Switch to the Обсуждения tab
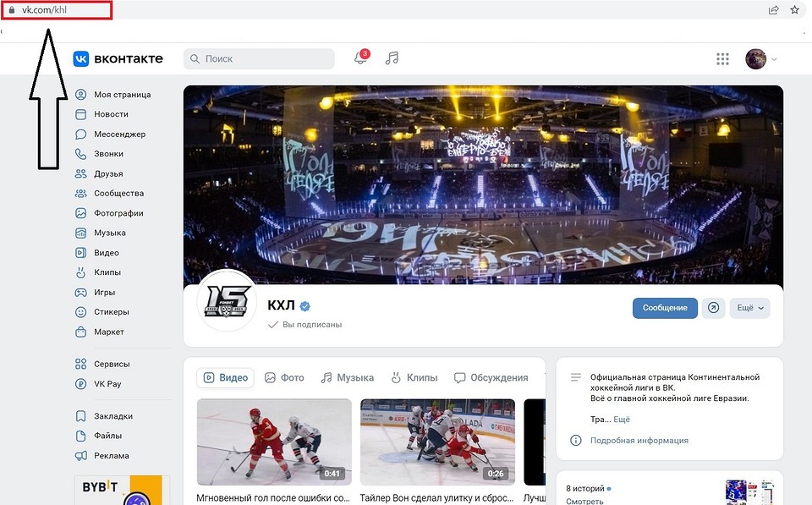Viewport: 812px width, 505px height. pyautogui.click(x=491, y=377)
